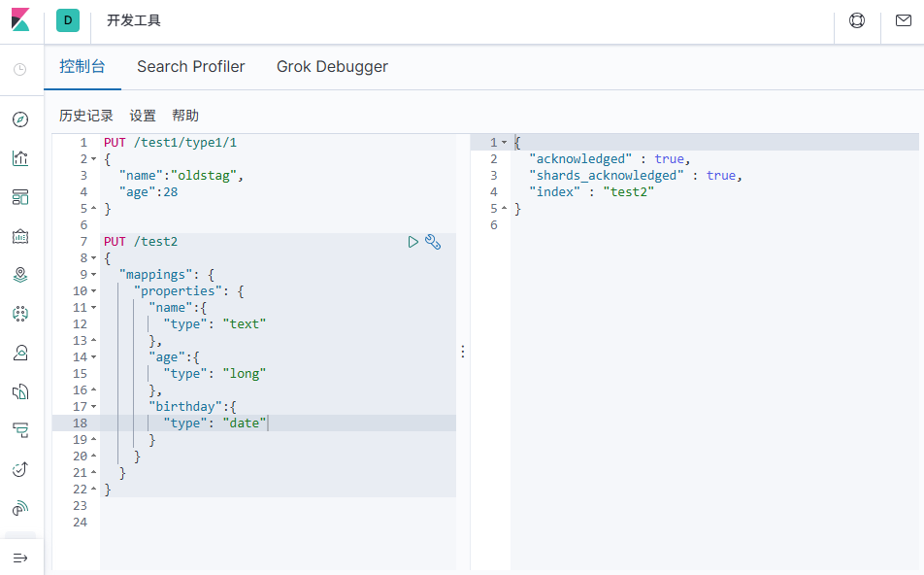Fold the response JSON at line 1
Screen dimensions: 924x575
pos(504,143)
